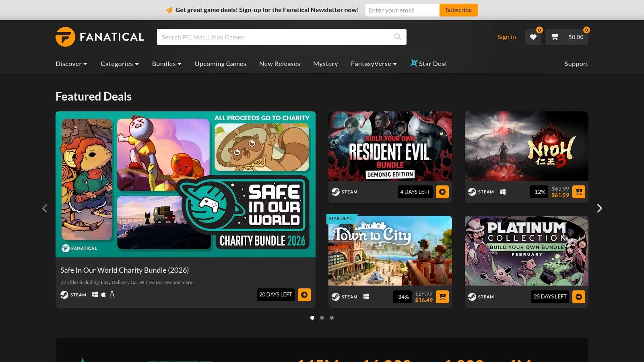The width and height of the screenshot is (644, 362).
Task: Select the first carousel page dot
Action: coord(312,318)
